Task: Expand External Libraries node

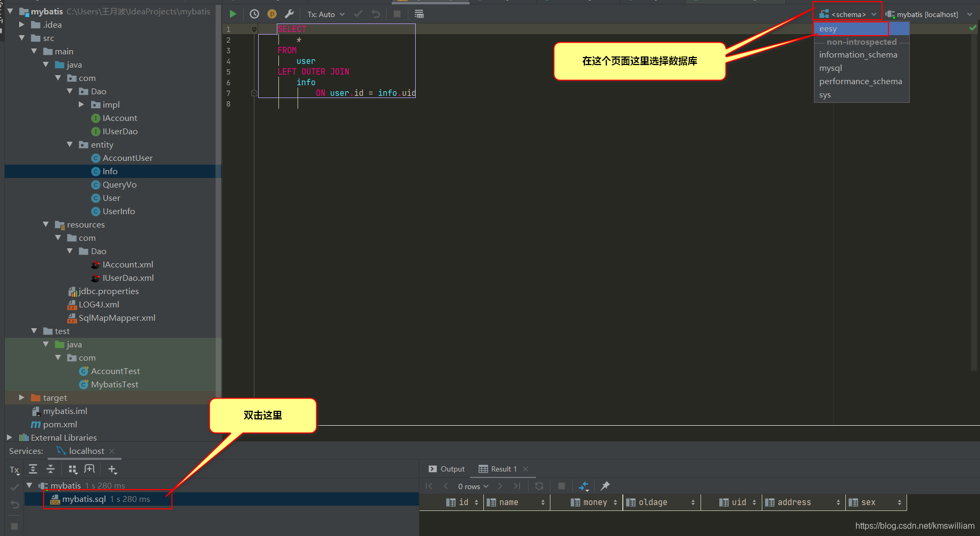Action: 10,437
